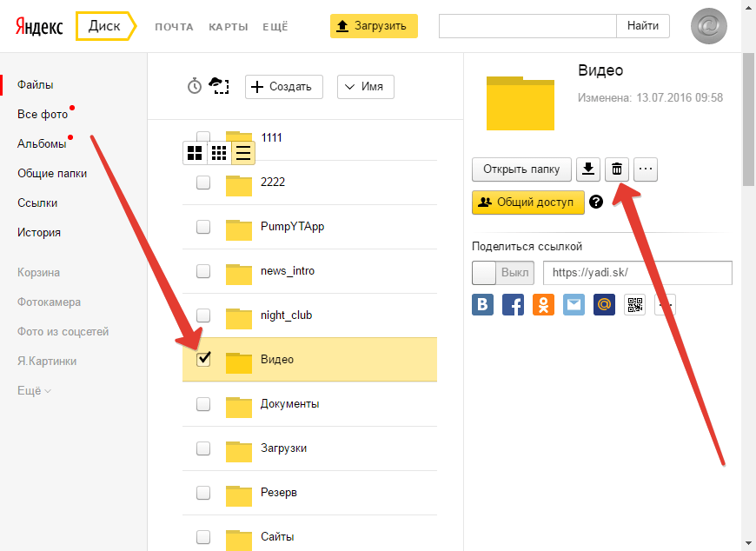This screenshot has height=551, width=756.
Task: Share link via Mail.ru @ icon
Action: (604, 305)
